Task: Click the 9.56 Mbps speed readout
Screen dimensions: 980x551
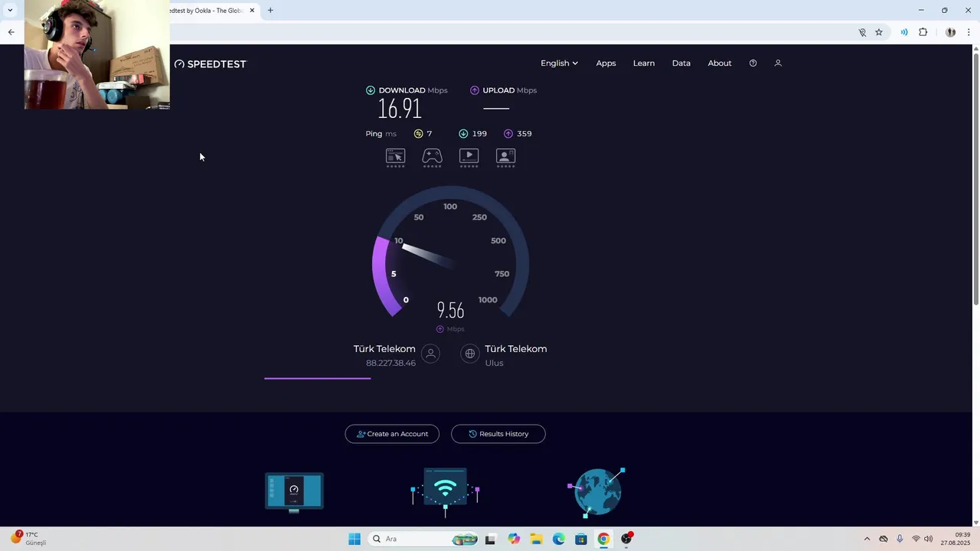Action: [x=450, y=310]
